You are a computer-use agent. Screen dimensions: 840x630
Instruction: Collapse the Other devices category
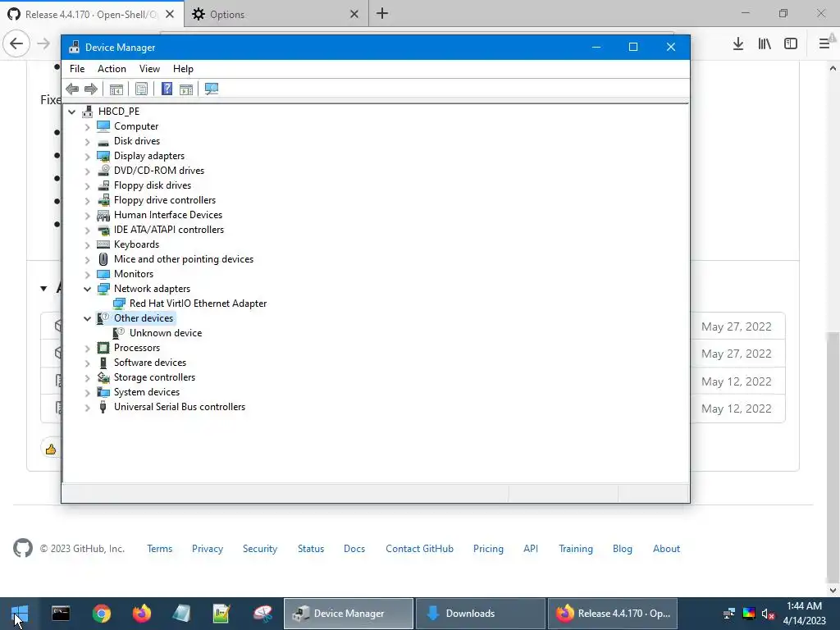(x=87, y=318)
